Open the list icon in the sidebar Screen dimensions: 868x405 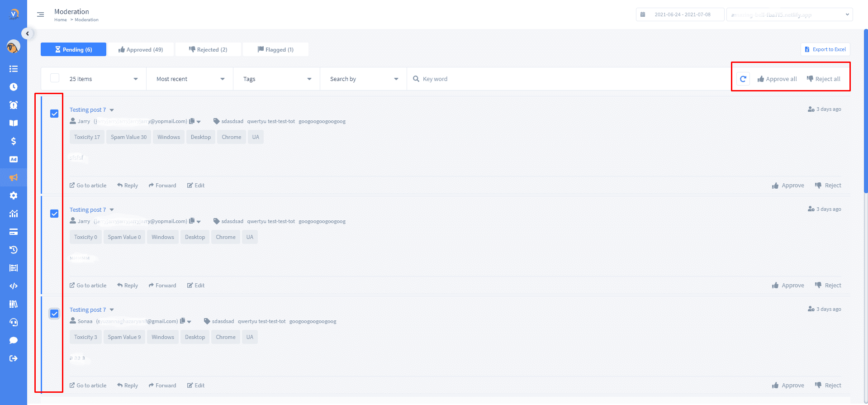pyautogui.click(x=14, y=69)
